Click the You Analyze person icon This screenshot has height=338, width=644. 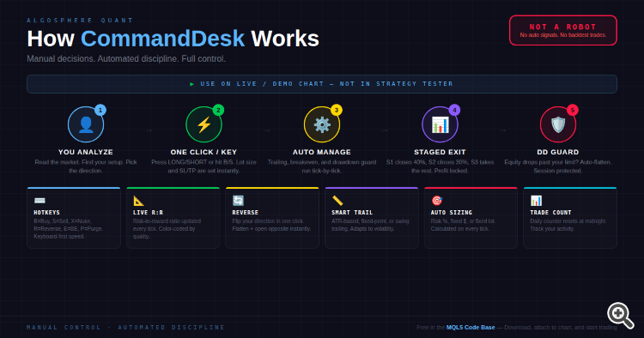coord(86,124)
